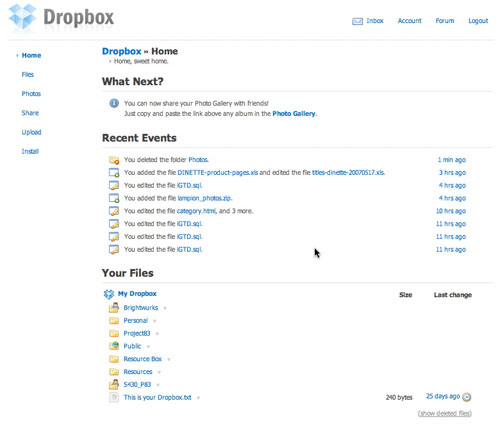Open the Brightwurks folder
The width and height of the screenshot is (500, 433).
tap(141, 308)
